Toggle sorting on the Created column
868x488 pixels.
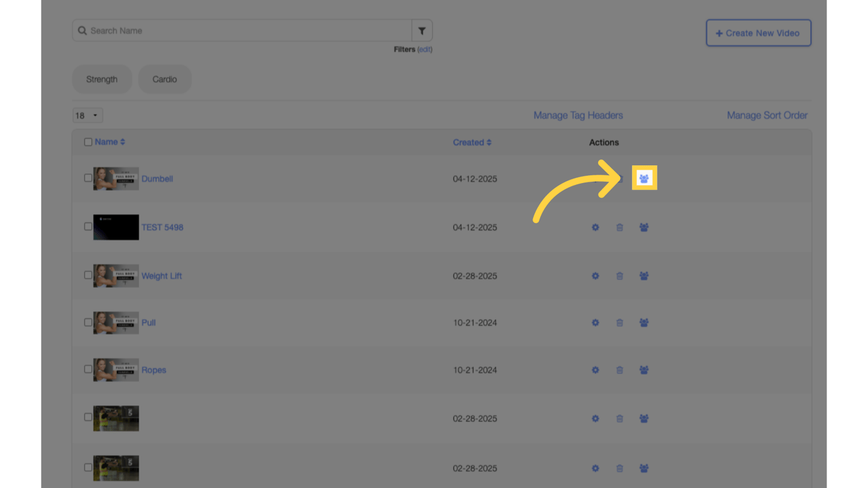coord(472,142)
